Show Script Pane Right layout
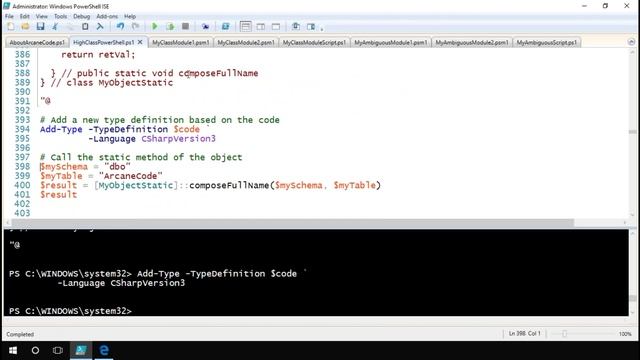The height and width of the screenshot is (360, 640). click(x=261, y=27)
